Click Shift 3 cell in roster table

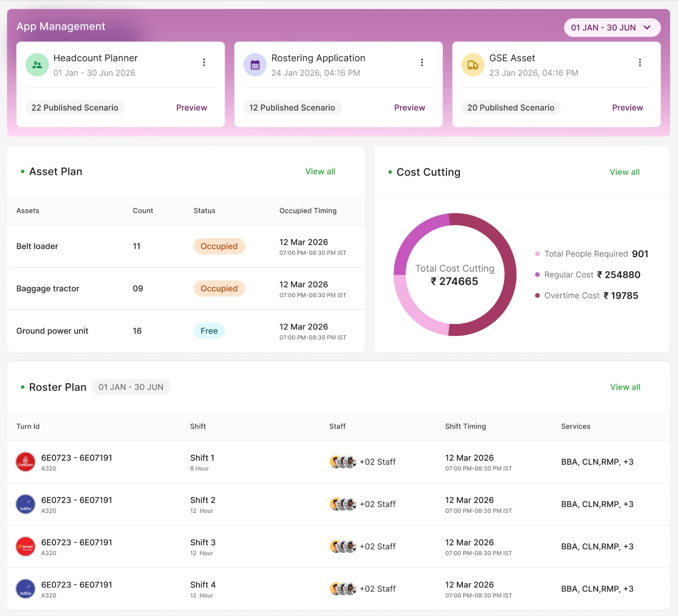pyautogui.click(x=203, y=547)
